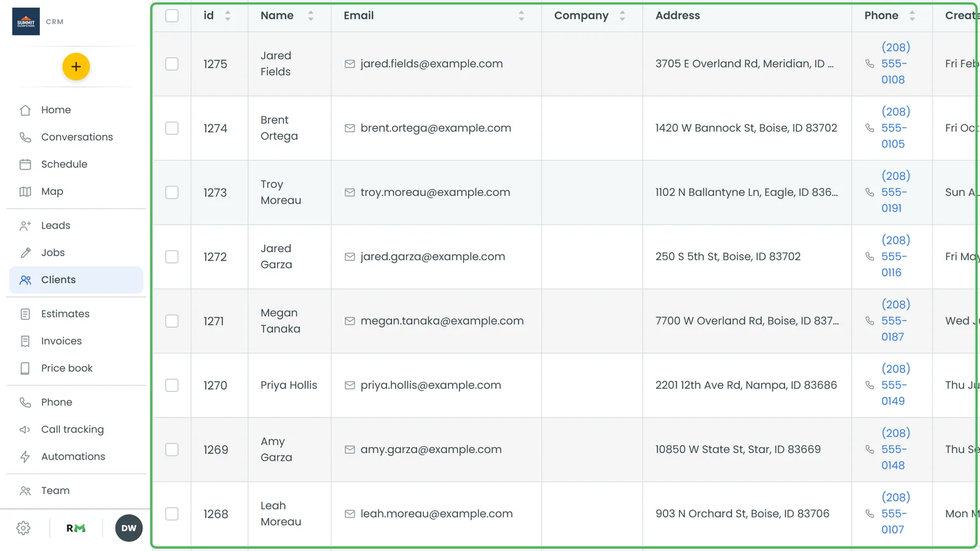The image size is (980, 551).
Task: Toggle the select-all checkbox in table header
Action: tap(172, 15)
